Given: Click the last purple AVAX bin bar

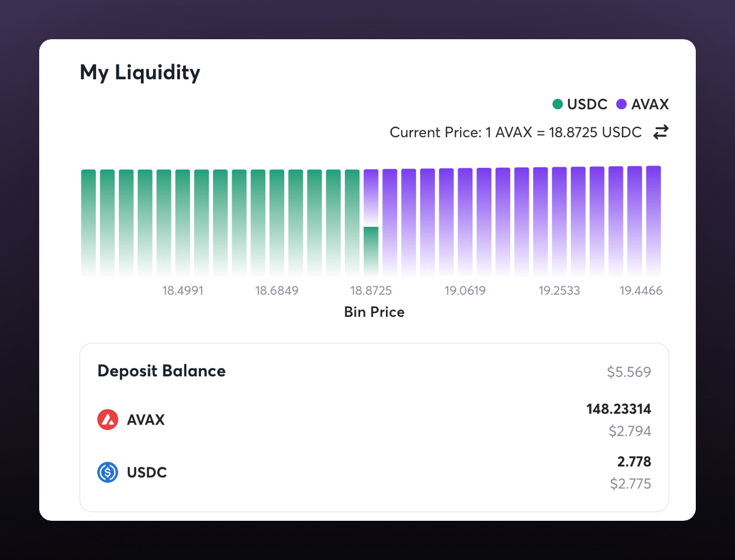Looking at the screenshot, I should pos(654,222).
